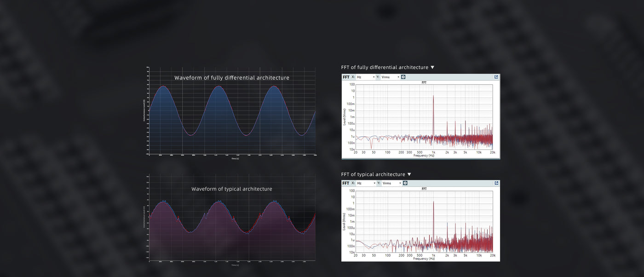This screenshot has width=644, height=277.
Task: Select the typical architecture waveform chart
Action: click(x=232, y=225)
